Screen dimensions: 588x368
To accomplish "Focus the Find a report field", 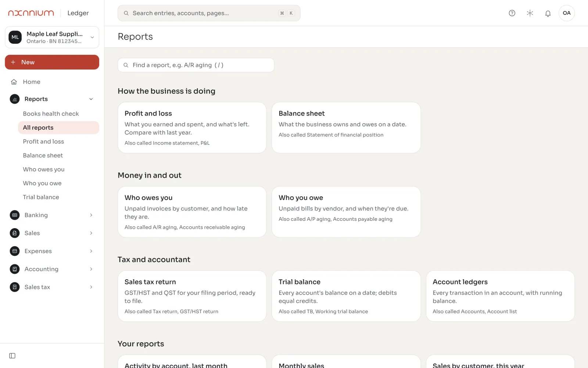I will point(196,65).
